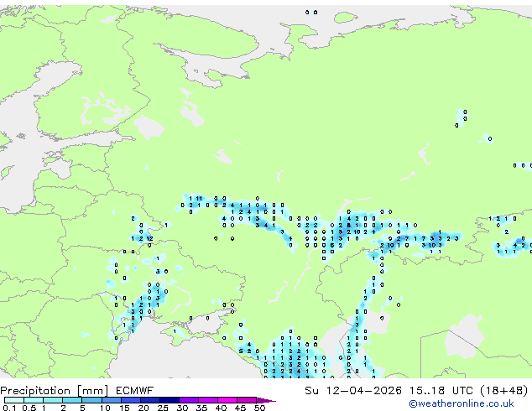Click the legend label '0.5'
Screen dimensions: 532x411
point(29,408)
